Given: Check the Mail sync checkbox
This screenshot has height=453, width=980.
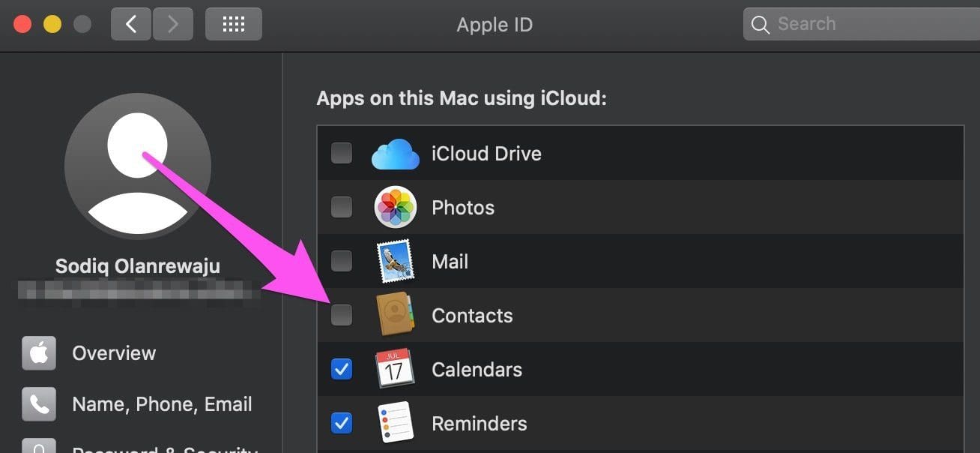Looking at the screenshot, I should (x=342, y=261).
